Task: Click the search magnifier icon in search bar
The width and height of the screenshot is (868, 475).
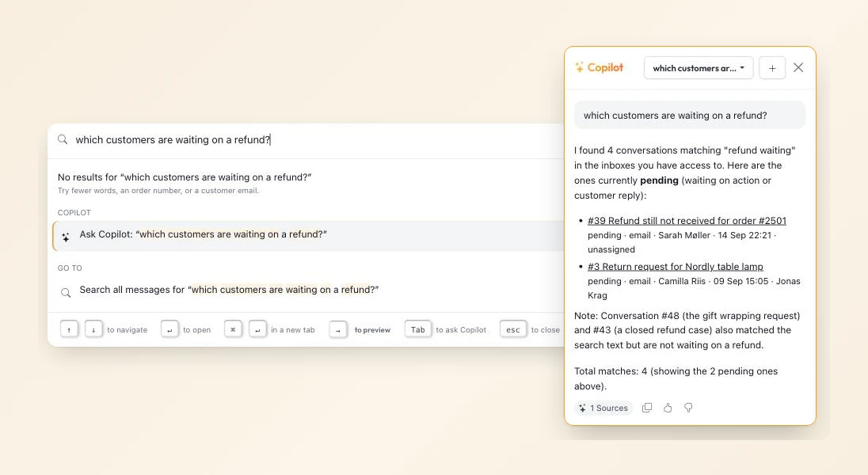Action: [63, 139]
